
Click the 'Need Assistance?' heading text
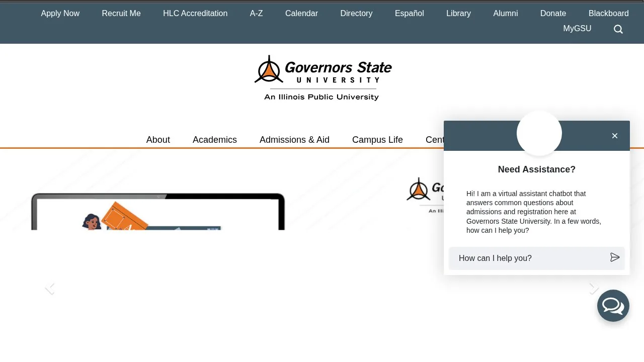coord(537,169)
